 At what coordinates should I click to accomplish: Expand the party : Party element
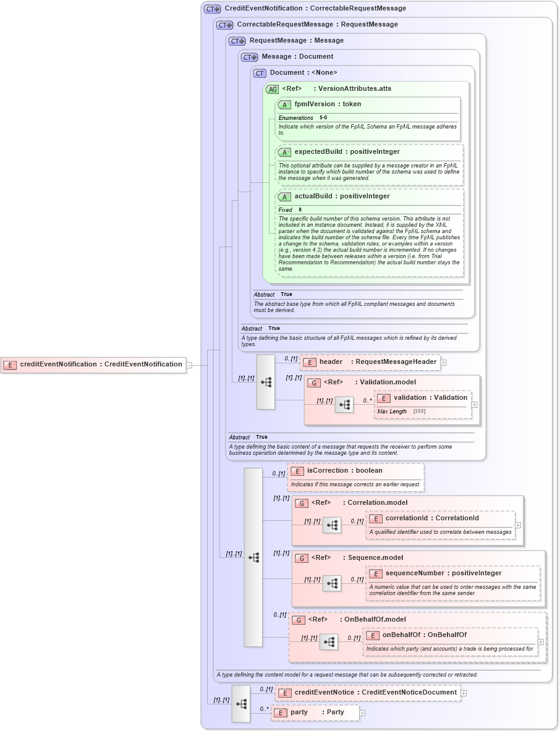pos(362,713)
